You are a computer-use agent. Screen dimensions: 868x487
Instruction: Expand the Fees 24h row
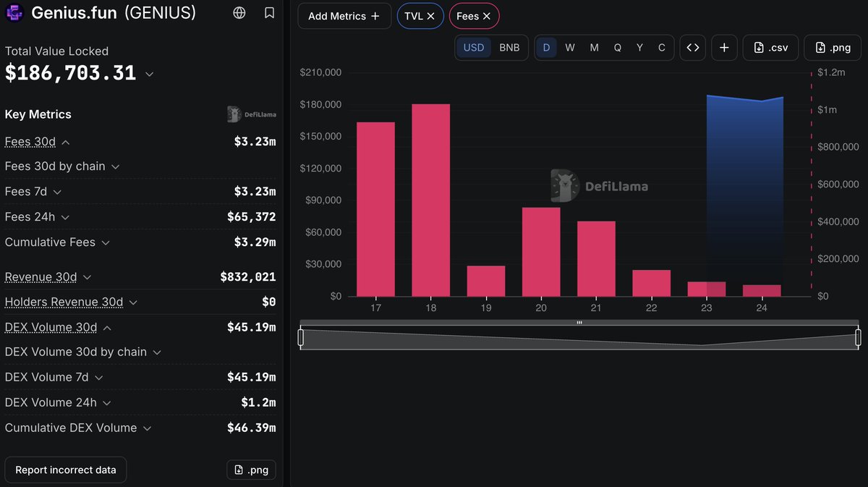[64, 217]
